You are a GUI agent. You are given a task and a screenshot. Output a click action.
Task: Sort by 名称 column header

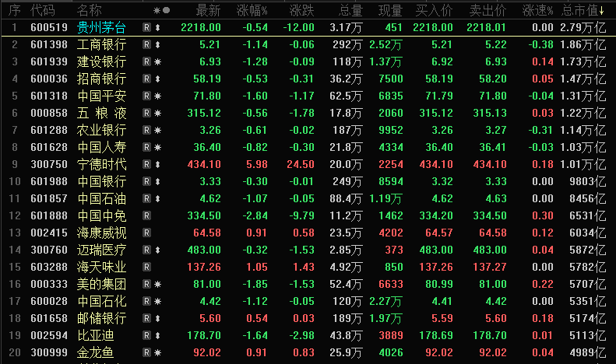click(90, 10)
